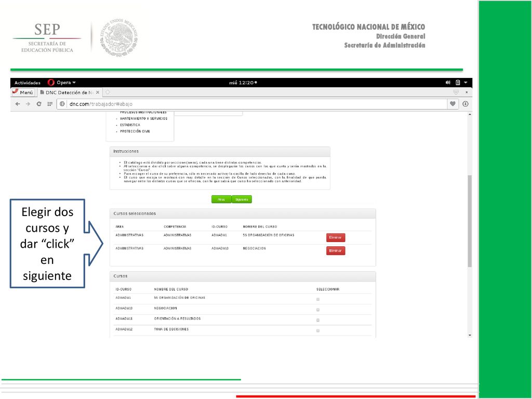Tick the TOMA DE DECISIONES checkbox

click(x=318, y=331)
